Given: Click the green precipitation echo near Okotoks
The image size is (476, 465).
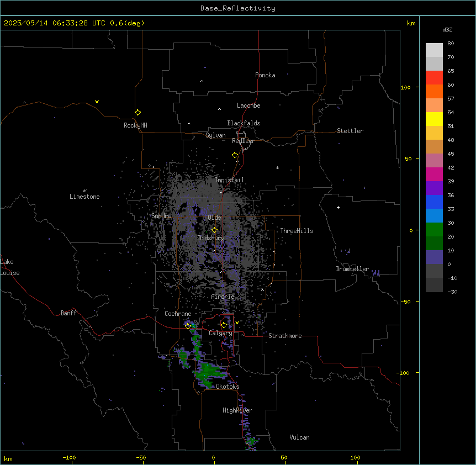Looking at the screenshot, I should pos(208,373).
